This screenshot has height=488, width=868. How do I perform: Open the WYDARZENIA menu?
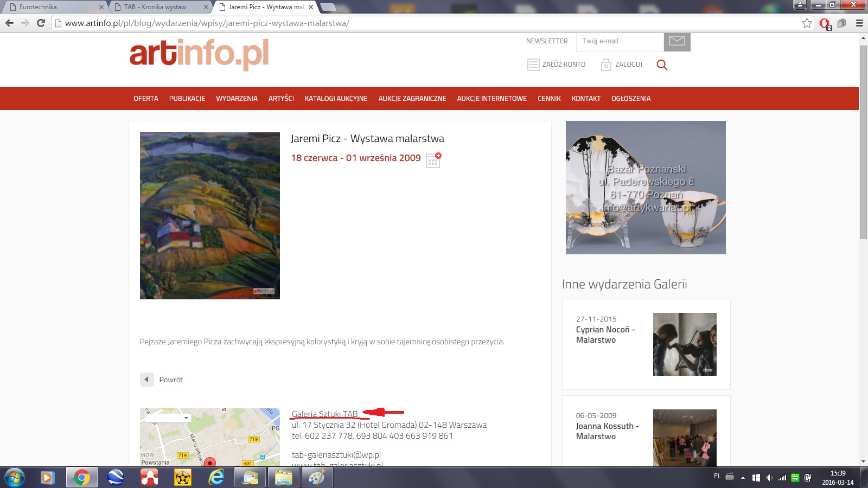pyautogui.click(x=237, y=99)
